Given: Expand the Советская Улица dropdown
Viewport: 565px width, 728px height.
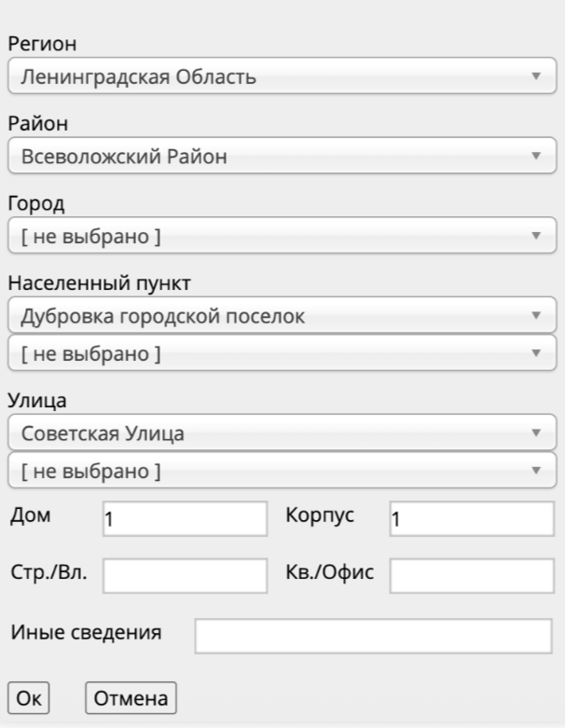Looking at the screenshot, I should click(x=282, y=433).
